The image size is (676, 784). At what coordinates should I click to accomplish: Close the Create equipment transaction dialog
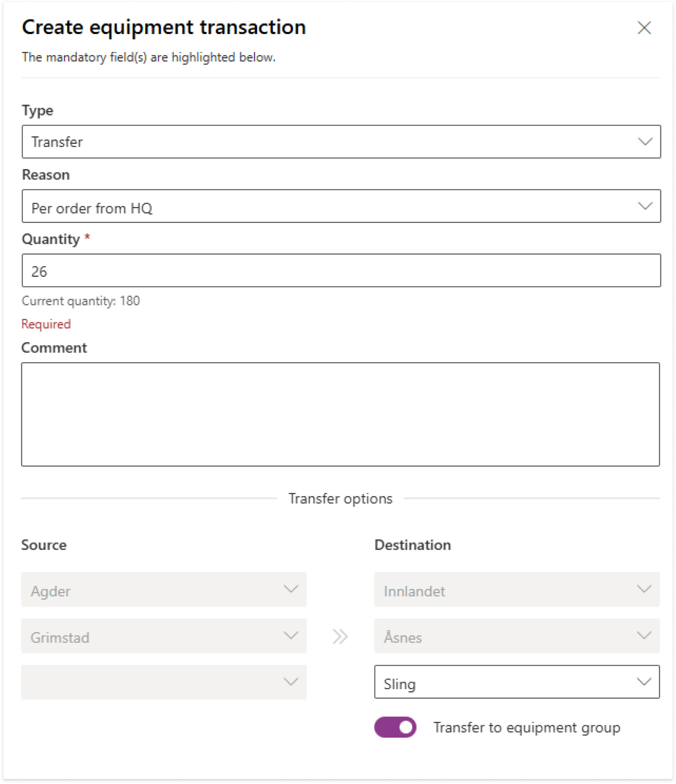point(644,28)
